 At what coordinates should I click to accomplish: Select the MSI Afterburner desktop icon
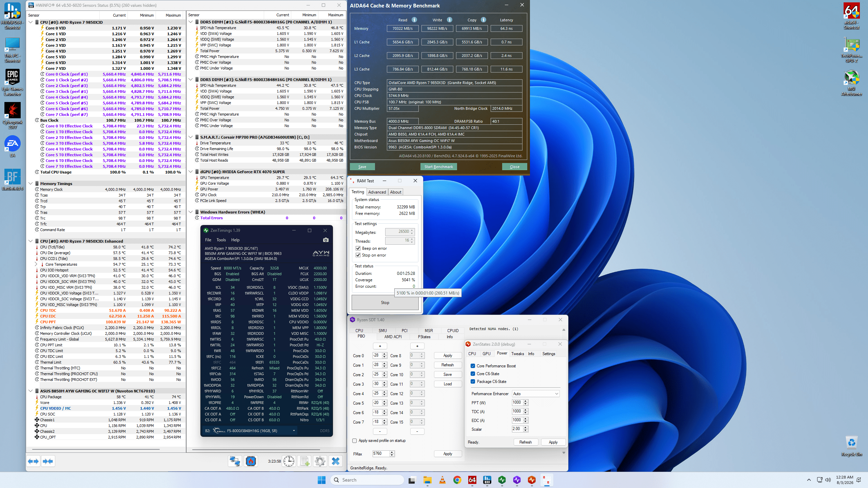(851, 83)
